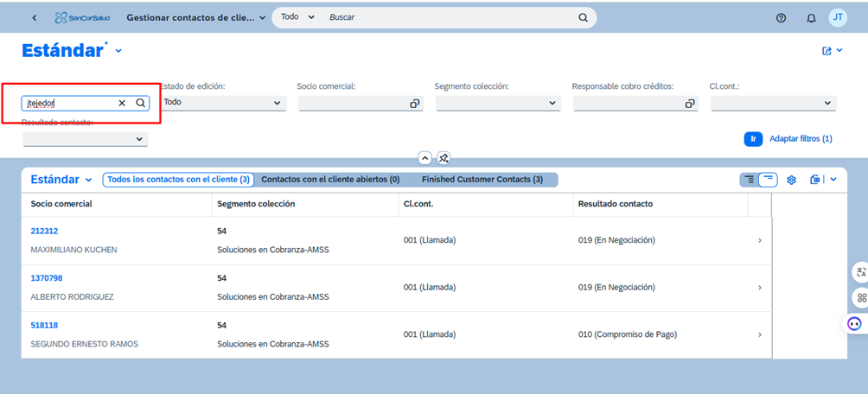Switch to Finished Customer Contacts tab
This screenshot has height=394, width=868.
point(482,180)
